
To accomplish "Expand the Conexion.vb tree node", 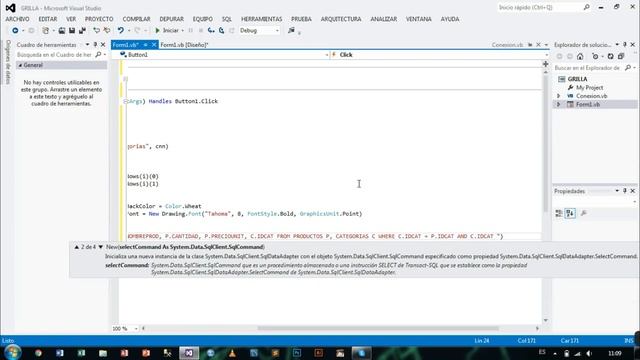I will (x=559, y=96).
